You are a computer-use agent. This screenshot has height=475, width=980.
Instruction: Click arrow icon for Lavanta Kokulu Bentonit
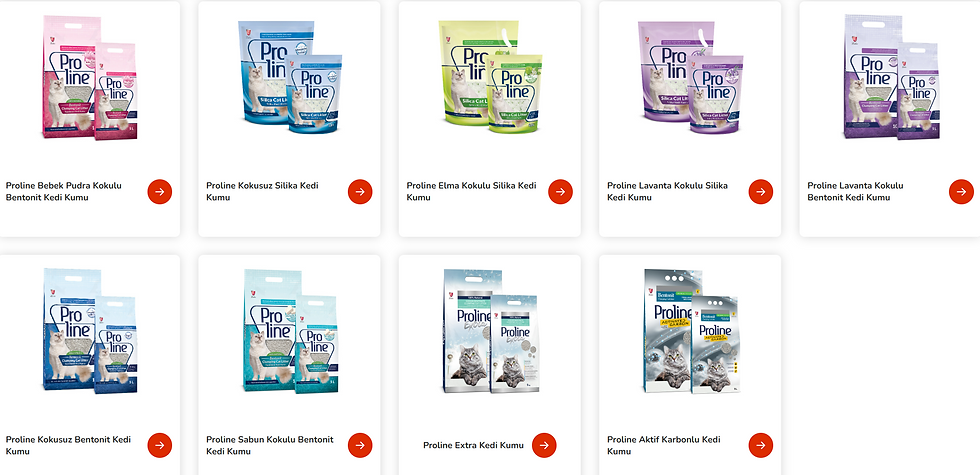tap(961, 192)
